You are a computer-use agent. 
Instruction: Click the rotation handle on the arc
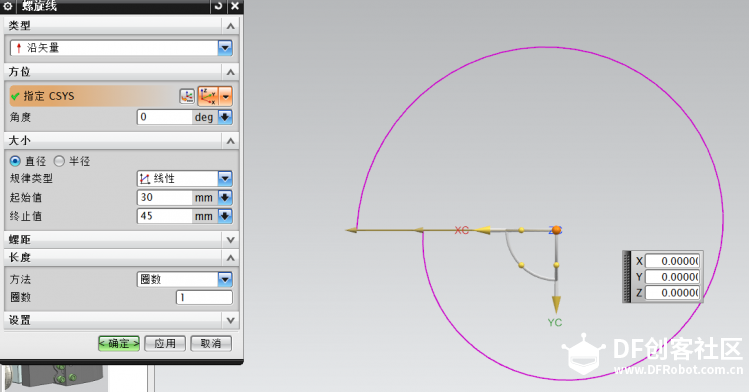[x=521, y=265]
